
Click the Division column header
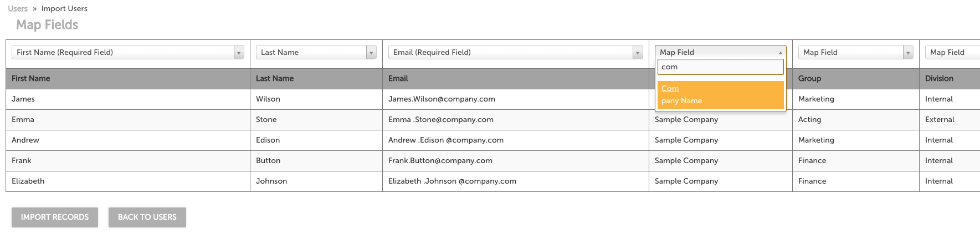(939, 79)
